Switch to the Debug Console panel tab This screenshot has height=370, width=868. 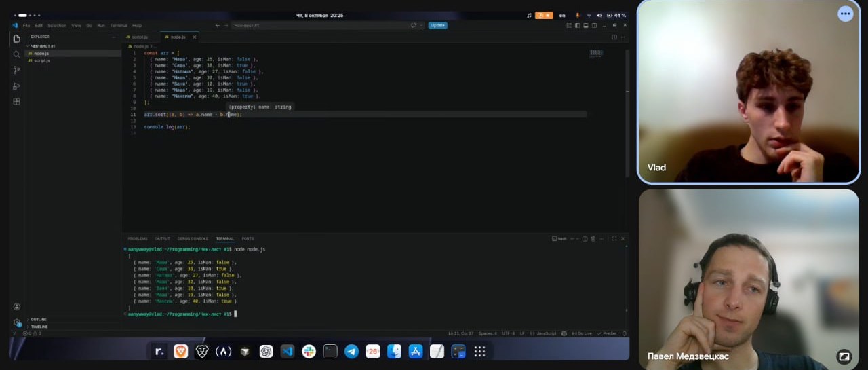click(193, 238)
